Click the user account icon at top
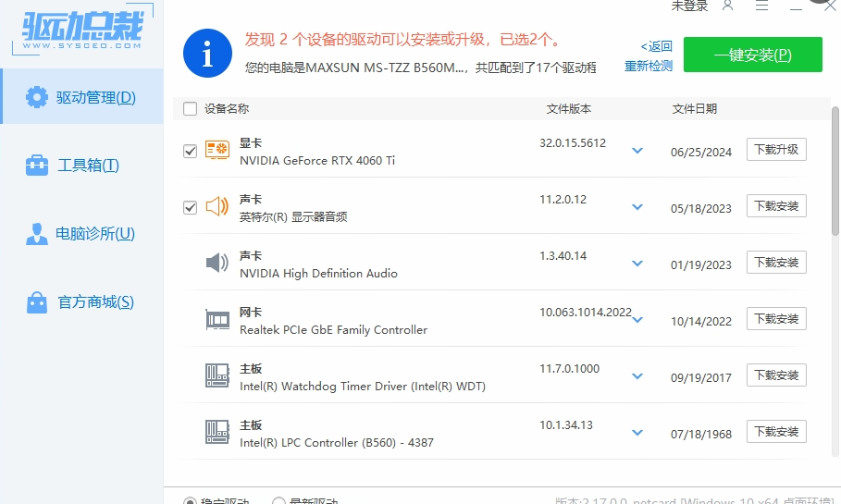Screen dimensions: 841x504 tap(727, 6)
